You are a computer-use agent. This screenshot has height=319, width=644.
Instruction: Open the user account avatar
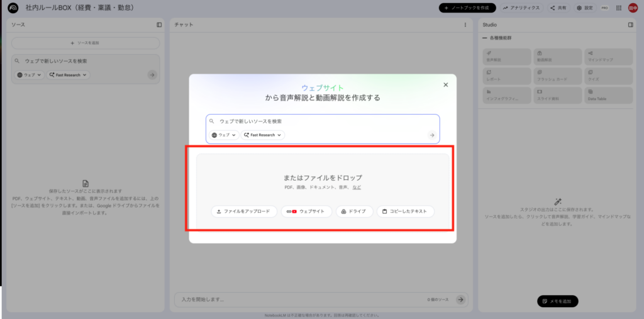click(633, 8)
